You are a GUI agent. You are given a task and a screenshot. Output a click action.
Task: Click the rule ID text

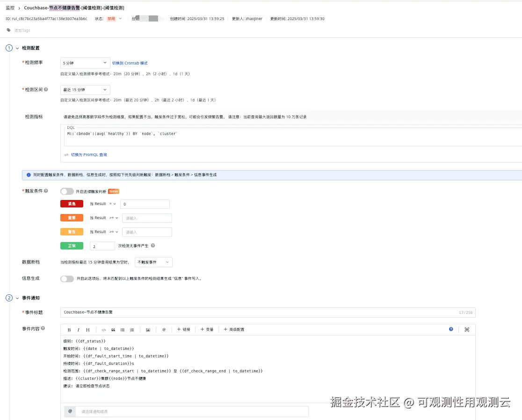click(46, 19)
